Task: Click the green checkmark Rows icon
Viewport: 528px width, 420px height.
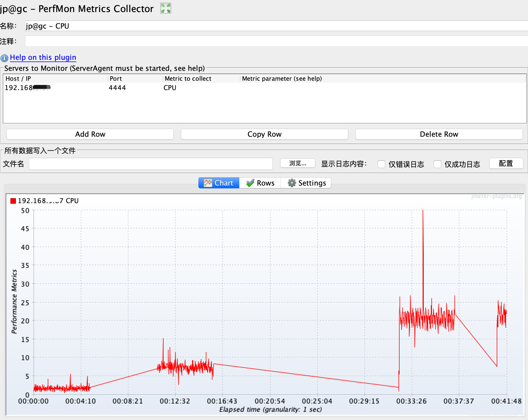Action: [250, 183]
